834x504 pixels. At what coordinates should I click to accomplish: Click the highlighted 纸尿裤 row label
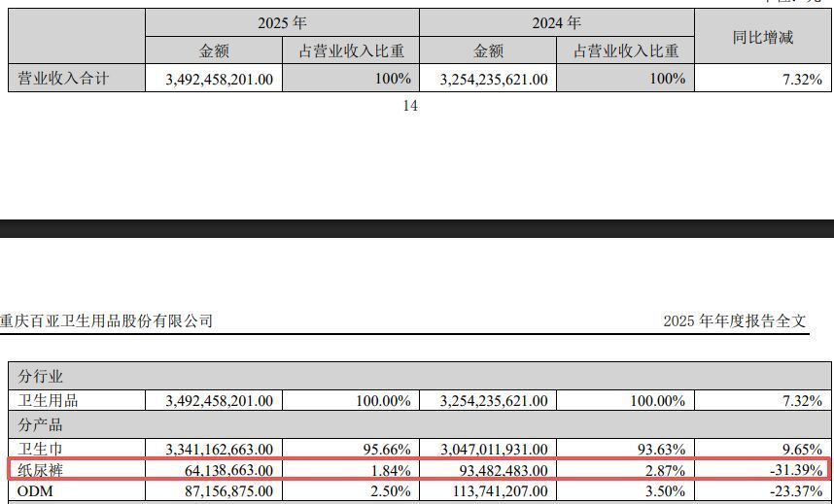pyautogui.click(x=41, y=471)
